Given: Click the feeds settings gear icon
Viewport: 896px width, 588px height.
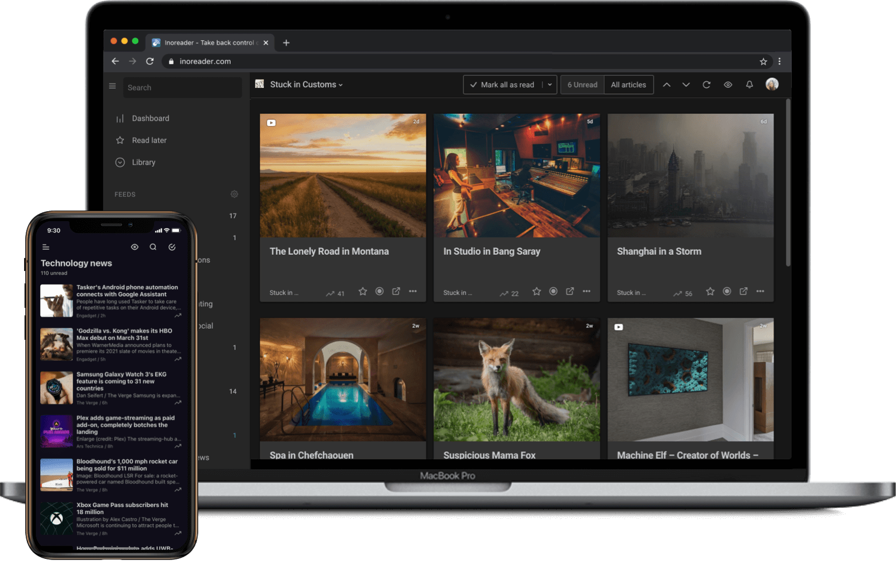Looking at the screenshot, I should (x=234, y=194).
